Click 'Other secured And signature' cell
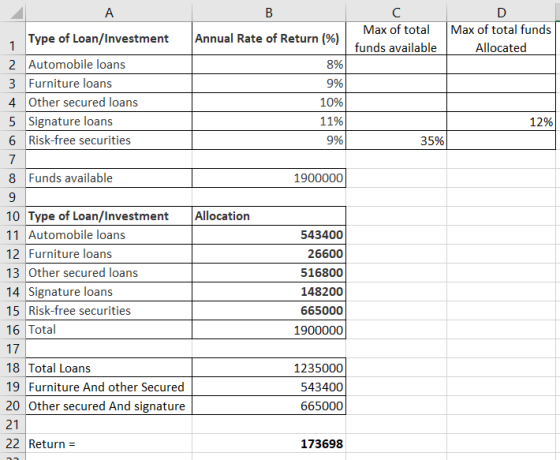 pos(109,406)
